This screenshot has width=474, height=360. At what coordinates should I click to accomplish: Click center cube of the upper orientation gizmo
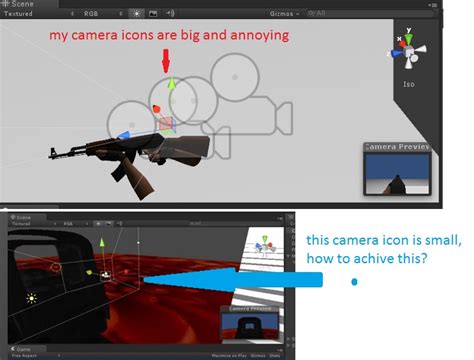pyautogui.click(x=409, y=52)
